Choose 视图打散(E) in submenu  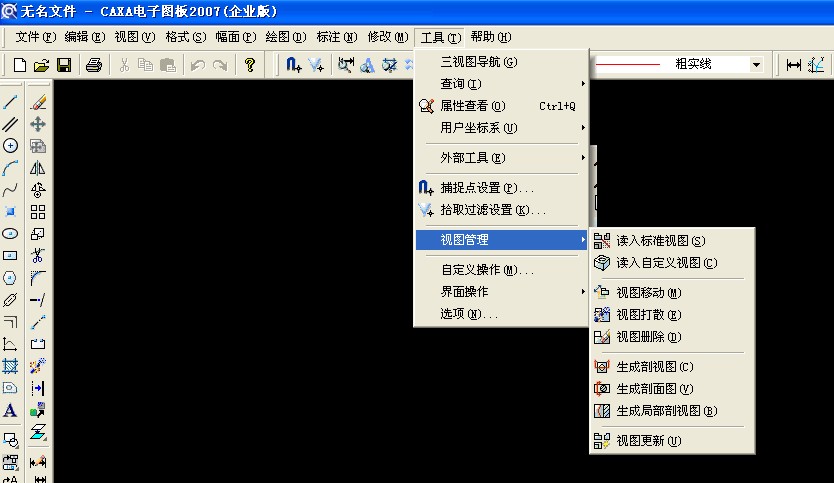point(672,315)
